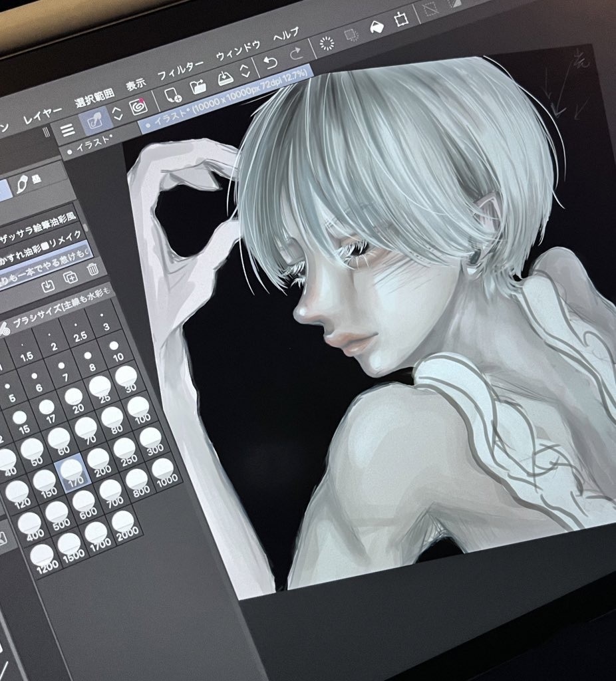616x681 pixels.
Task: Click the Fill bucket icon in command bar
Action: [377, 27]
